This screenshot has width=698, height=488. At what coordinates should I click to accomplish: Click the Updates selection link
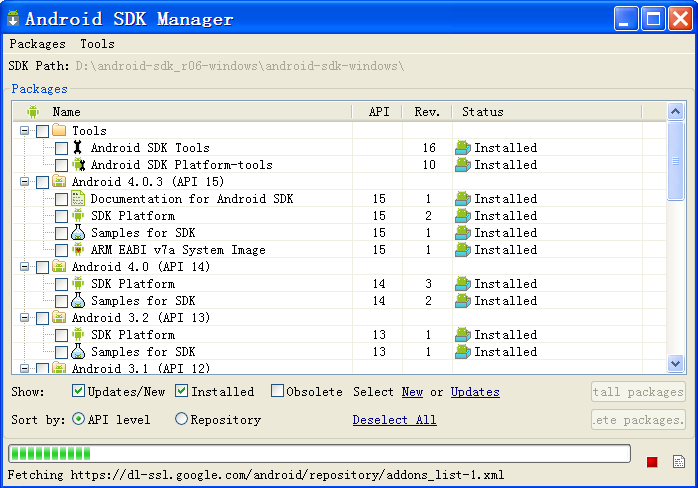tap(475, 392)
